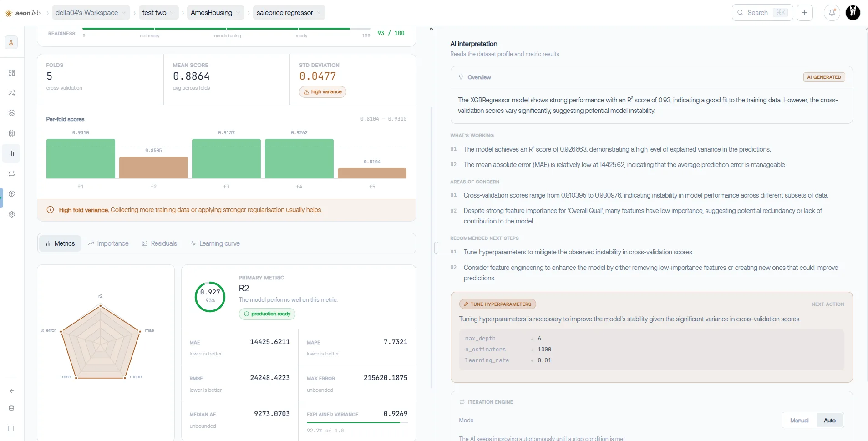Viewport: 868px width, 441px height.
Task: Click the Tune Hyperparameters badge
Action: click(x=497, y=304)
